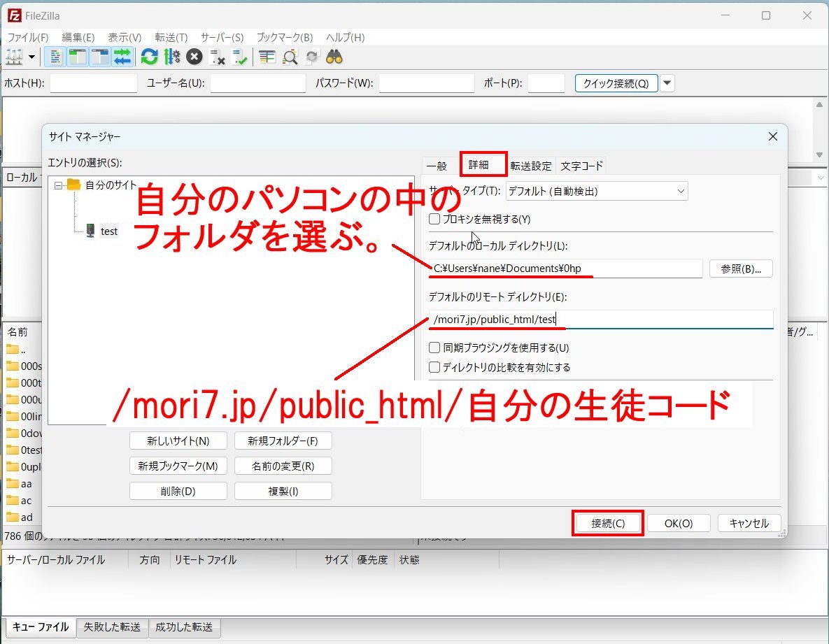Toggle the transfer queue display icon
The width and height of the screenshot is (829, 644).
pyautogui.click(x=122, y=57)
